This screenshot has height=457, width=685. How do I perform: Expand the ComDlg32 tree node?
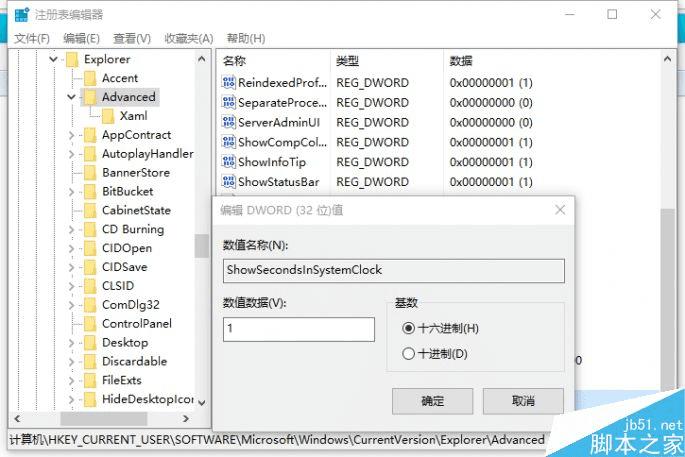(x=72, y=305)
